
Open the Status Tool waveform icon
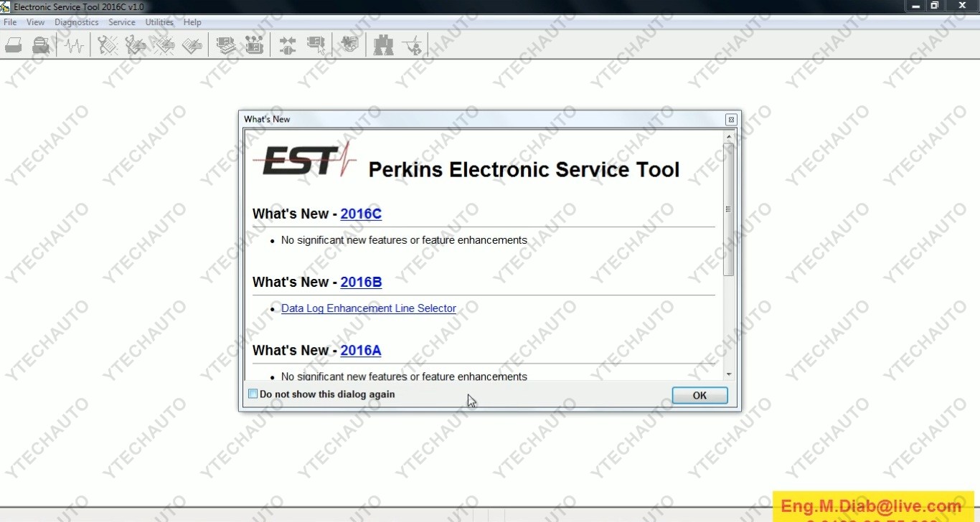click(x=73, y=46)
